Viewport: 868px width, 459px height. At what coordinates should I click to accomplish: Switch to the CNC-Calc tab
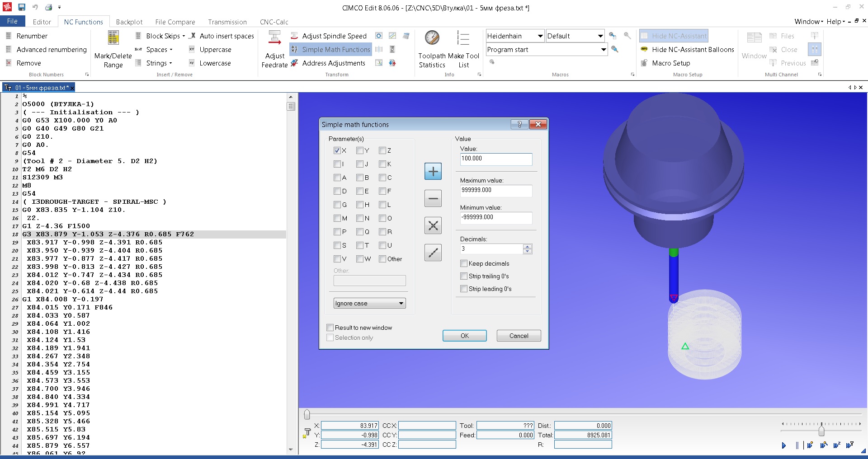click(x=274, y=22)
